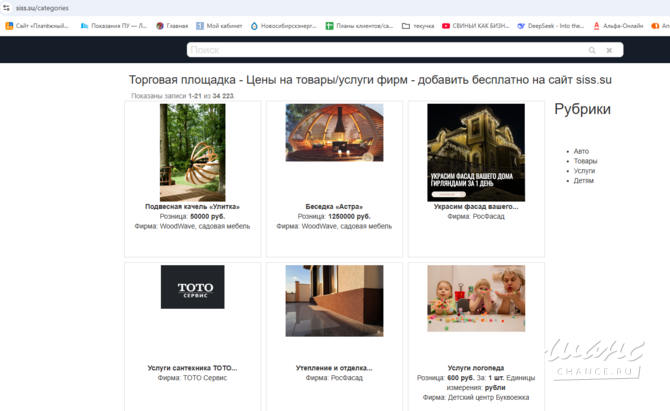Click firm WoodWave under the Улитка swing
The image size is (670, 411).
(x=205, y=226)
